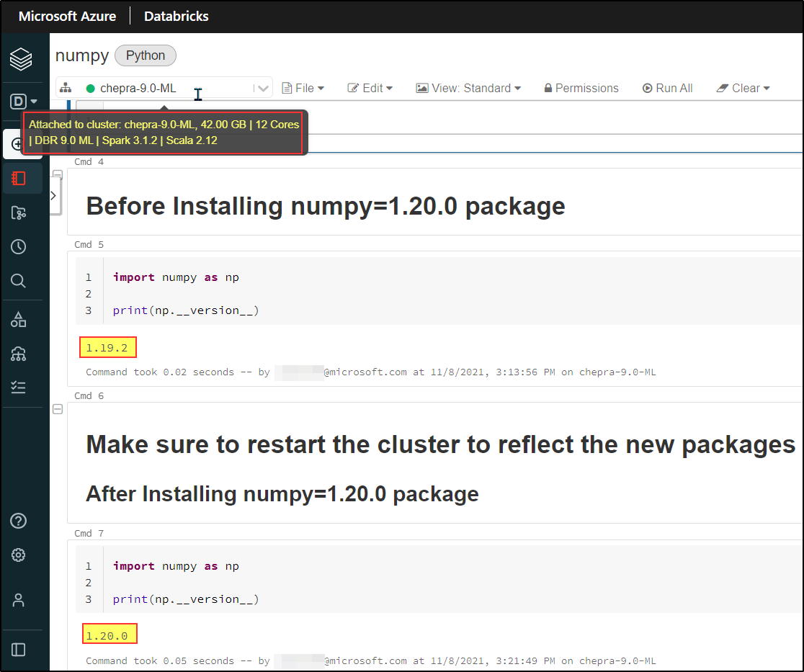This screenshot has width=804, height=672.
Task: Open Compute clusters icon in sidebar
Action: click(19, 354)
